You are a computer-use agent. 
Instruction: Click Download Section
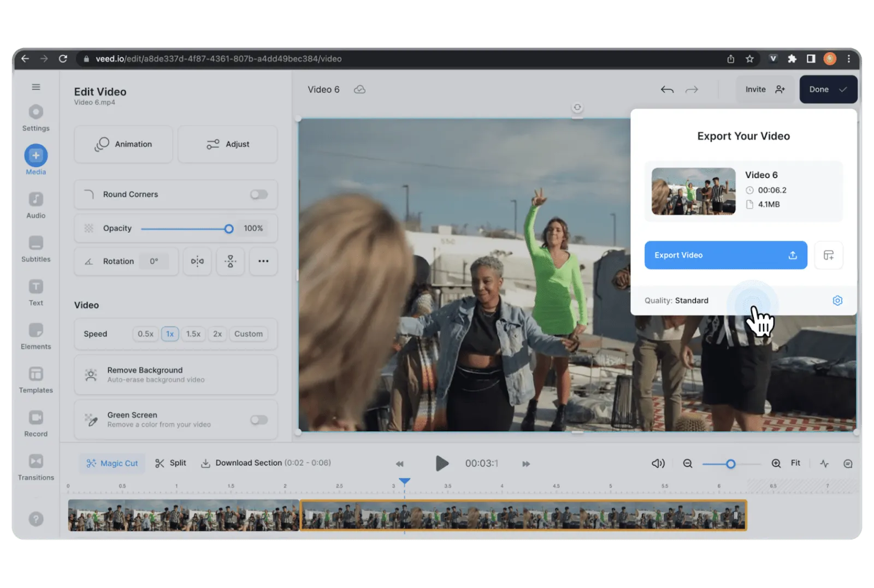266,463
